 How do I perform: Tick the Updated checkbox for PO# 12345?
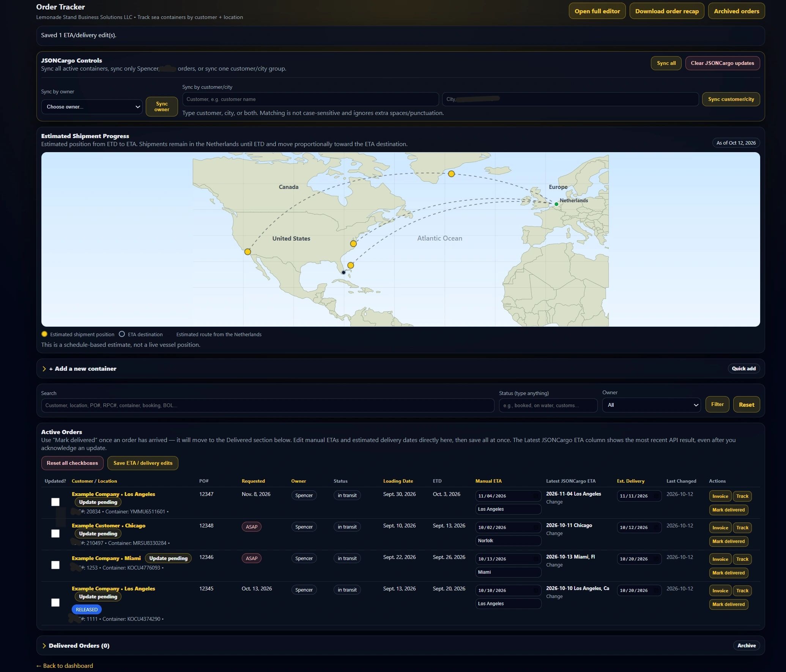(55, 603)
